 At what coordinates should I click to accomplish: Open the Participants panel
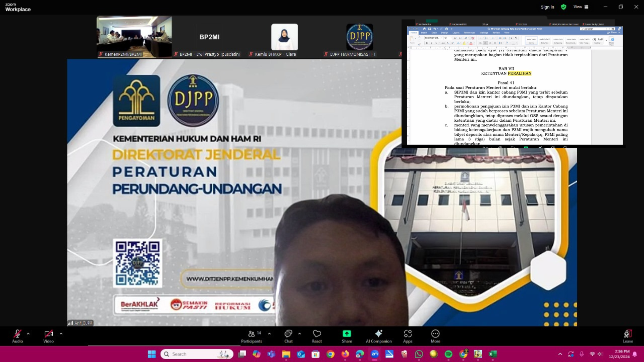[x=252, y=336]
